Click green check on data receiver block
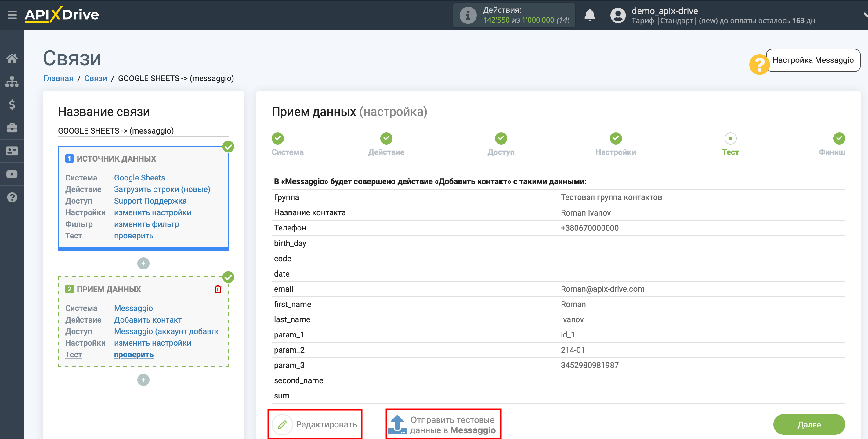The width and height of the screenshot is (868, 439). 229,277
